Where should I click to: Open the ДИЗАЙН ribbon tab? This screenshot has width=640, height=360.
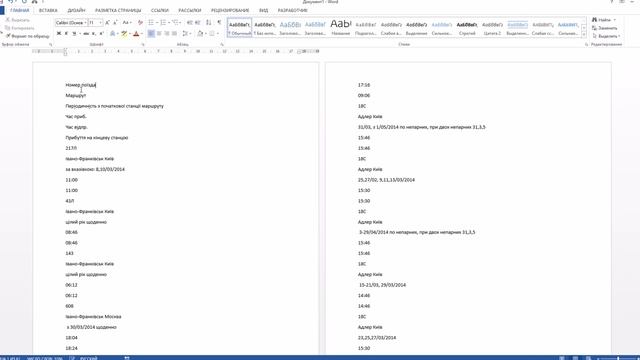[x=76, y=10]
